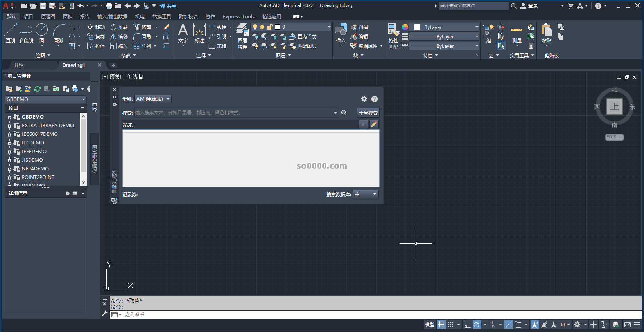
Task: Click the color wheel icon in 特性 panel
Action: coord(405,27)
